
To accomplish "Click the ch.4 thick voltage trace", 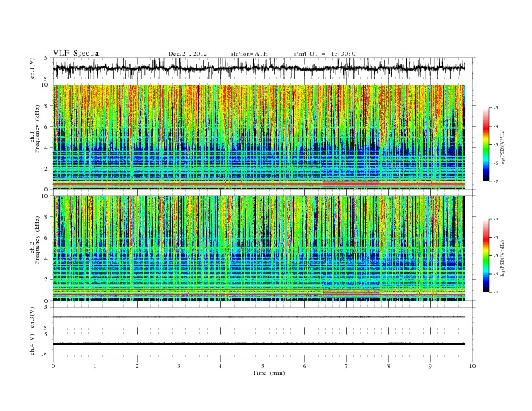I will [x=259, y=344].
